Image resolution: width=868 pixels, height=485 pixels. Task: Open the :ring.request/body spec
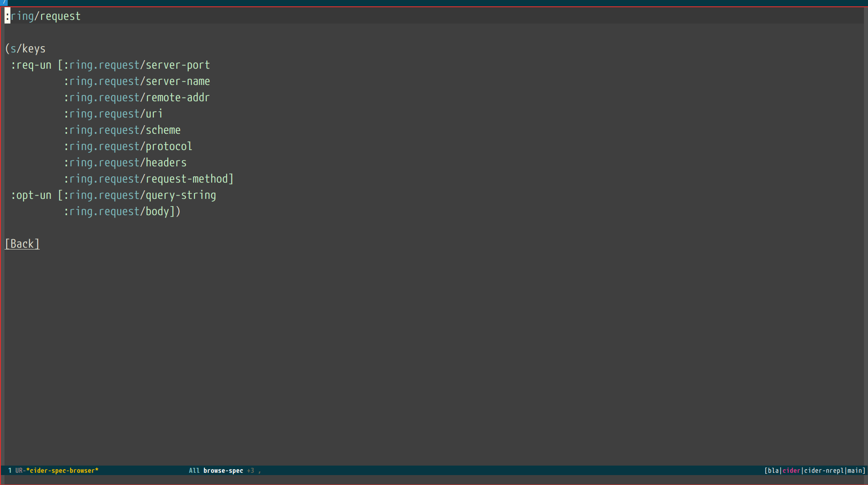(x=116, y=212)
